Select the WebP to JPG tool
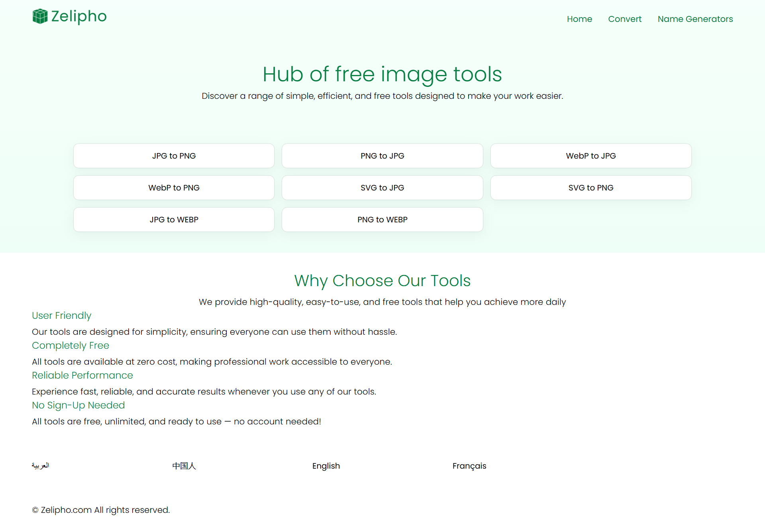Viewport: 765px width, 532px height. [x=590, y=156]
